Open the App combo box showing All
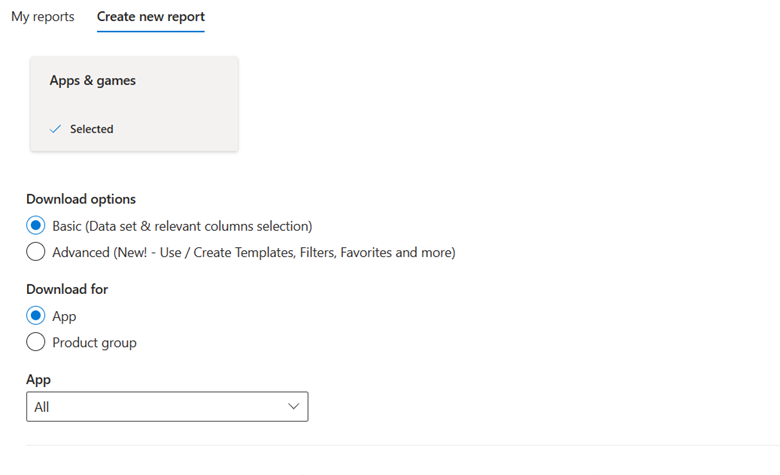 [x=167, y=407]
